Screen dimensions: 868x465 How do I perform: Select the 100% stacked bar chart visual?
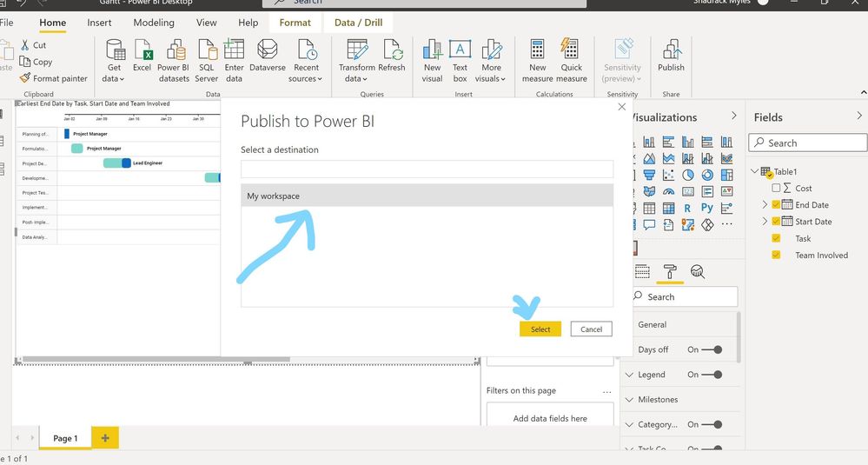click(x=707, y=143)
